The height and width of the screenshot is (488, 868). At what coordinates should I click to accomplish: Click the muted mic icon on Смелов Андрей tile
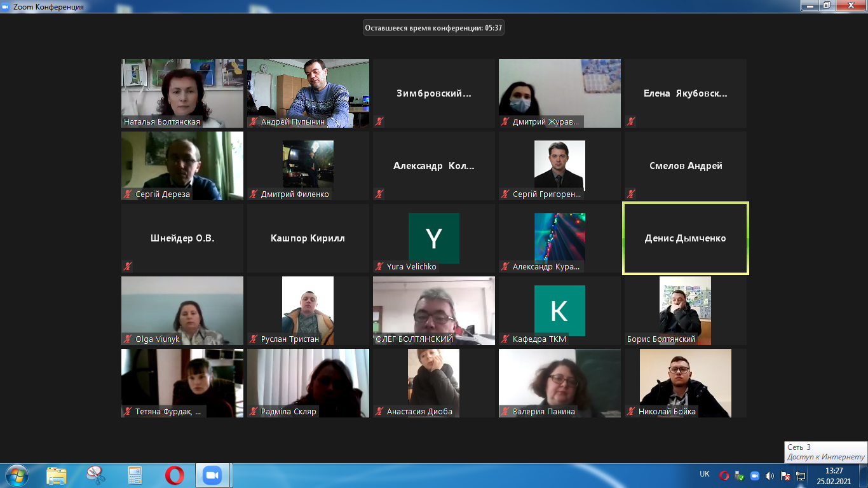631,194
